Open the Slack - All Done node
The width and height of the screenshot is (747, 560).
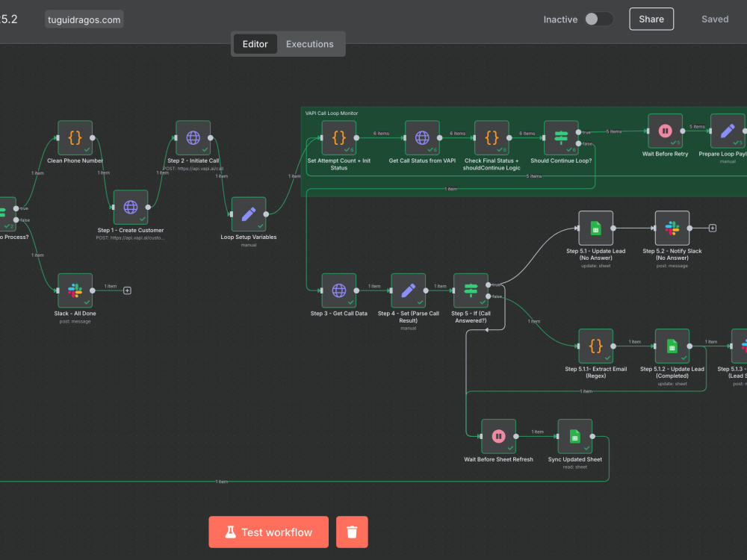coord(75,290)
